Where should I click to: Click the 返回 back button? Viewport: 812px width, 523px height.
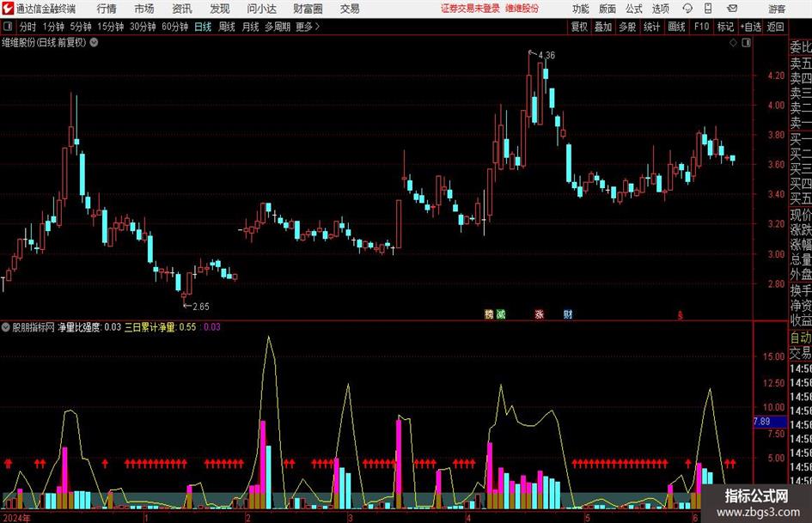coord(775,27)
